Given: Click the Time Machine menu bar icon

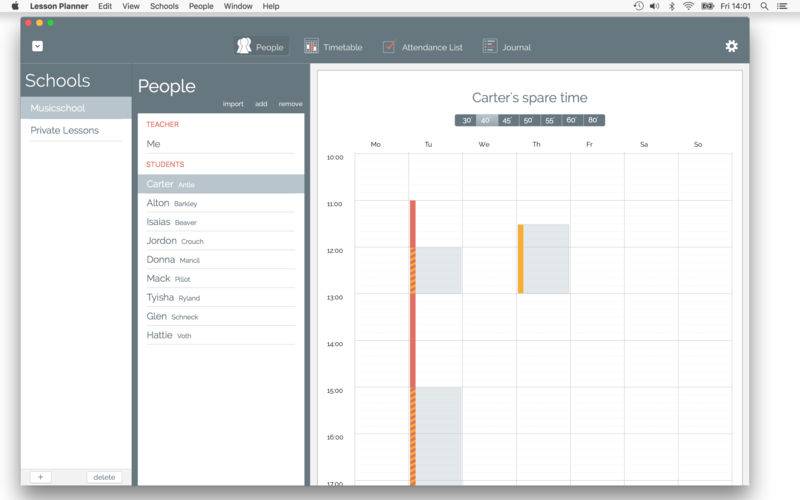Looking at the screenshot, I should pyautogui.click(x=638, y=6).
